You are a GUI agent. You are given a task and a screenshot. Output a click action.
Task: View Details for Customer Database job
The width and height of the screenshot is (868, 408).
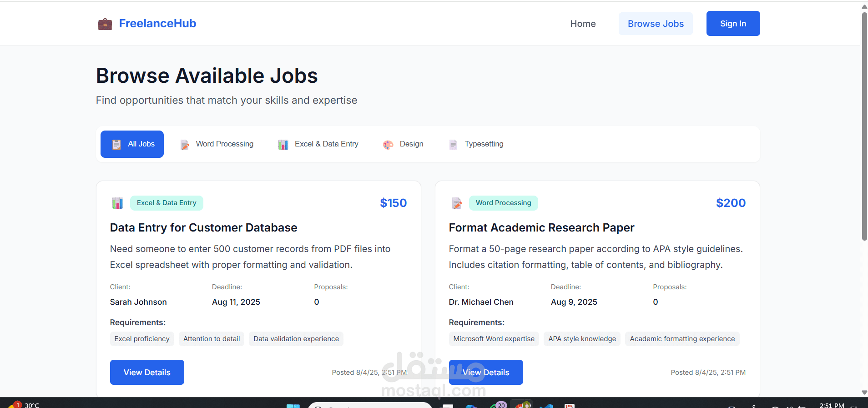click(x=147, y=373)
